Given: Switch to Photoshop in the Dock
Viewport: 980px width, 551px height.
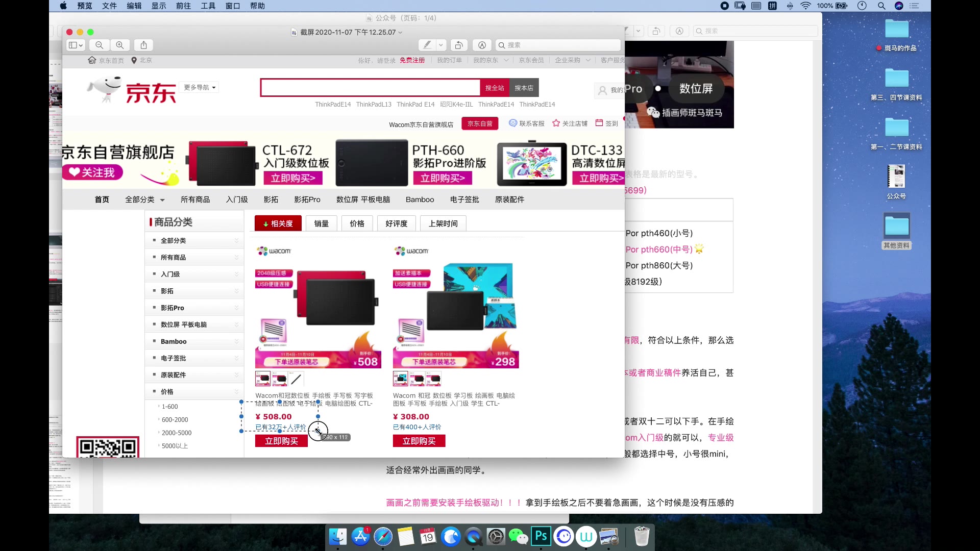Looking at the screenshot, I should pos(541,536).
